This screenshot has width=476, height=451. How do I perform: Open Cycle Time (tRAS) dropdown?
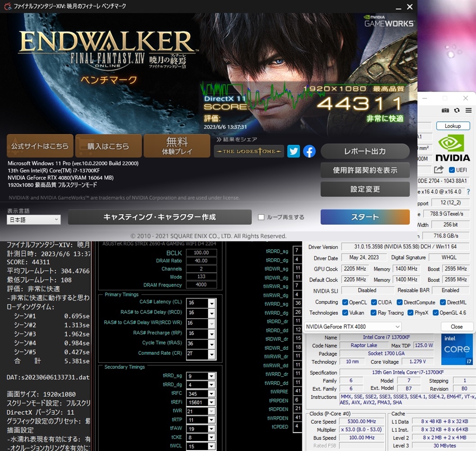212,344
